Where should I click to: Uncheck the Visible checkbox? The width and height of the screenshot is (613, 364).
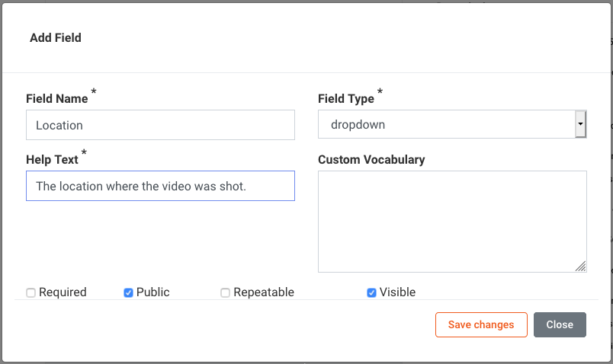coord(372,292)
